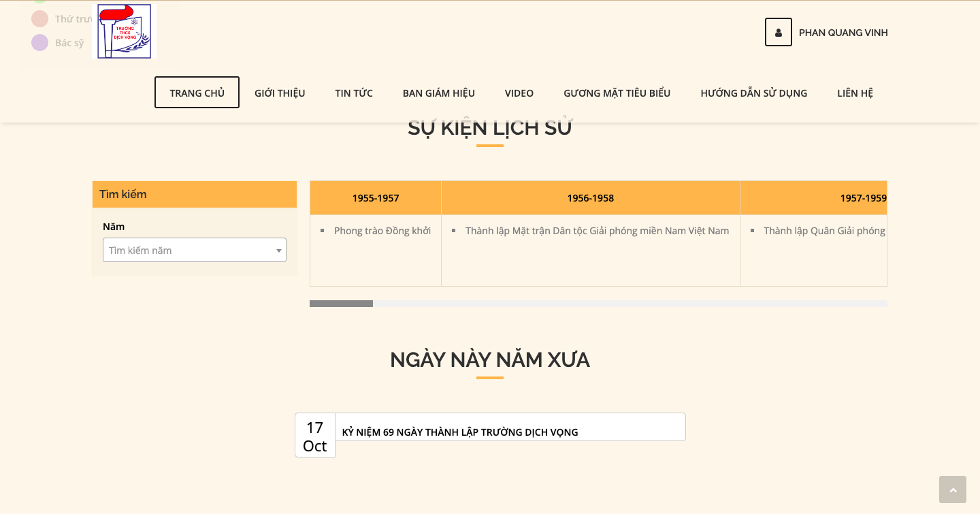Open Kỷ niệm 69 ngày thành lập event
This screenshot has height=514, width=980.
coord(460,432)
